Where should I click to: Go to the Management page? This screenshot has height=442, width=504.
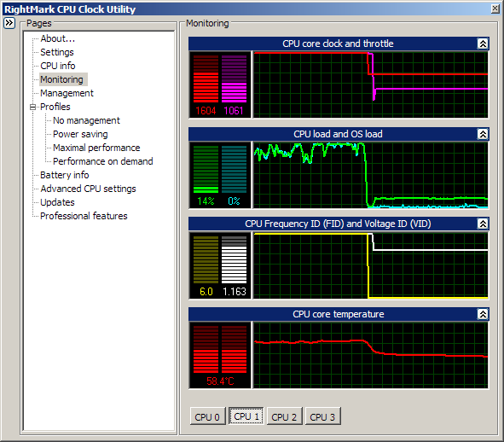pos(67,93)
